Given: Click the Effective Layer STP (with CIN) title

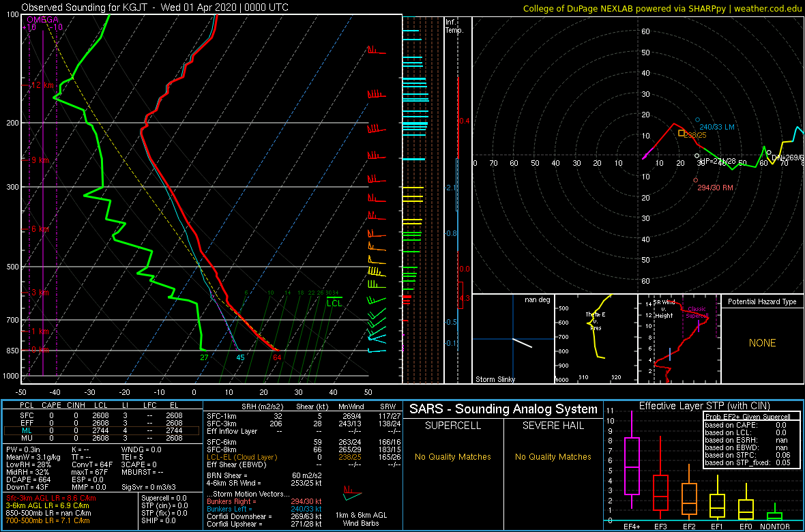Looking at the screenshot, I should coord(704,407).
